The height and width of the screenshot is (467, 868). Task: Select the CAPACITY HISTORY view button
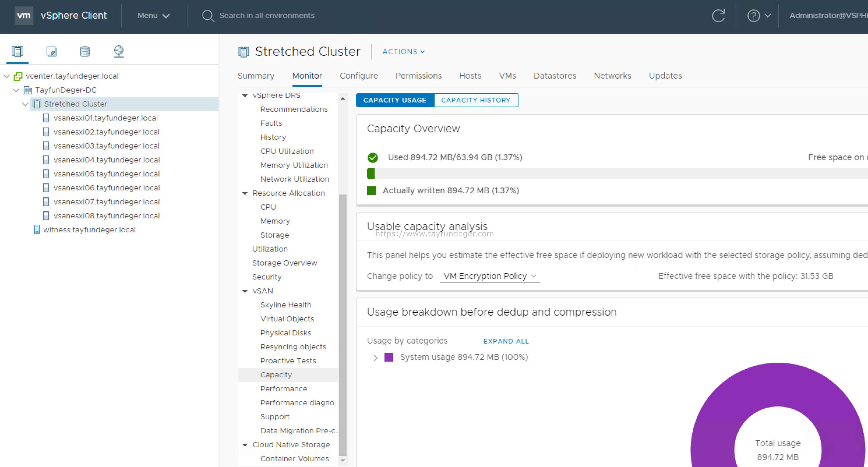(476, 100)
